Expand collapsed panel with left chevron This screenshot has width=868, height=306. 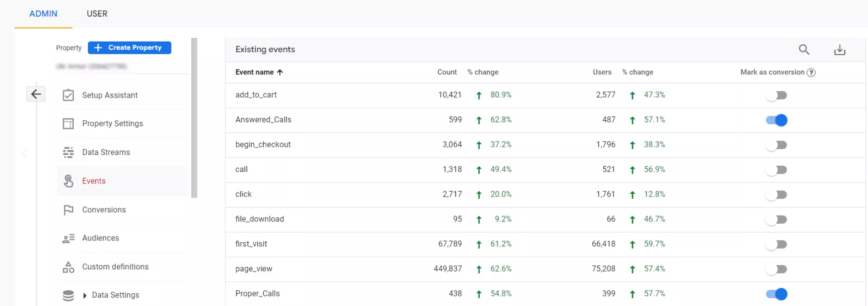click(25, 153)
